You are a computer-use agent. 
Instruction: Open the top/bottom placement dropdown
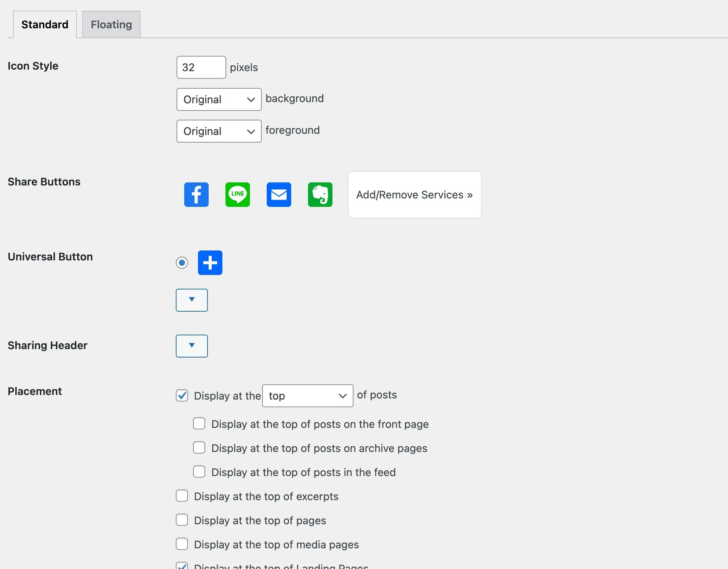[x=308, y=396]
